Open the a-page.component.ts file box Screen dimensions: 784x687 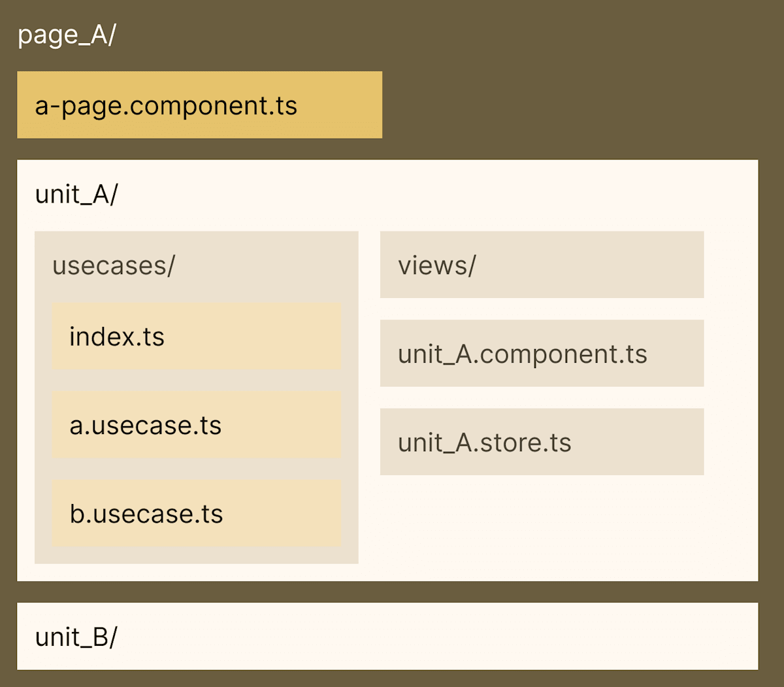[x=199, y=105]
